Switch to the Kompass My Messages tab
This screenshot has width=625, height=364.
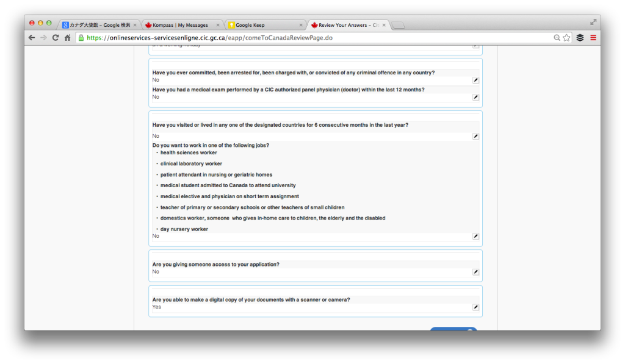(181, 25)
